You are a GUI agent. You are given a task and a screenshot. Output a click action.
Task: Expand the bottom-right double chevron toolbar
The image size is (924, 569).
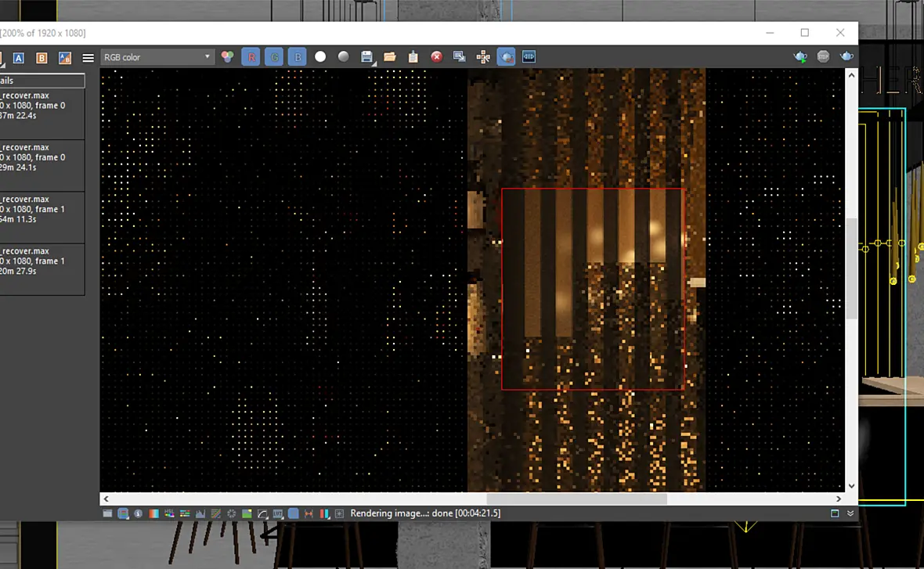[x=850, y=513]
